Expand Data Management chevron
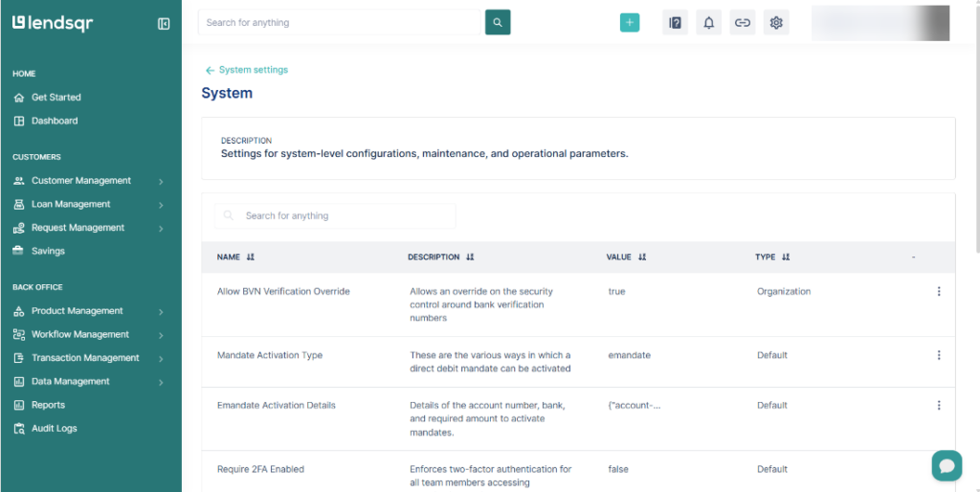This screenshot has width=980, height=492. tap(161, 383)
